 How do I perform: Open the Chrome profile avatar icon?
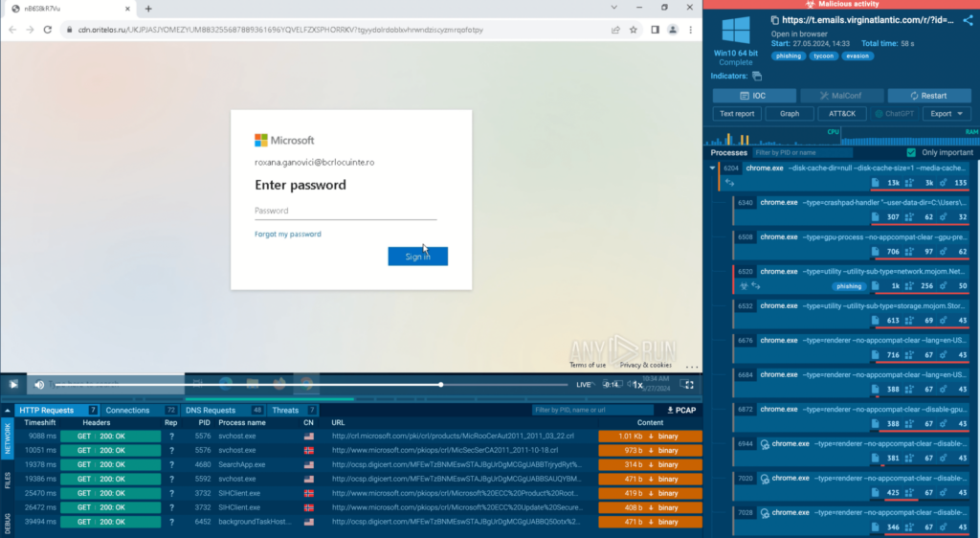pos(674,30)
